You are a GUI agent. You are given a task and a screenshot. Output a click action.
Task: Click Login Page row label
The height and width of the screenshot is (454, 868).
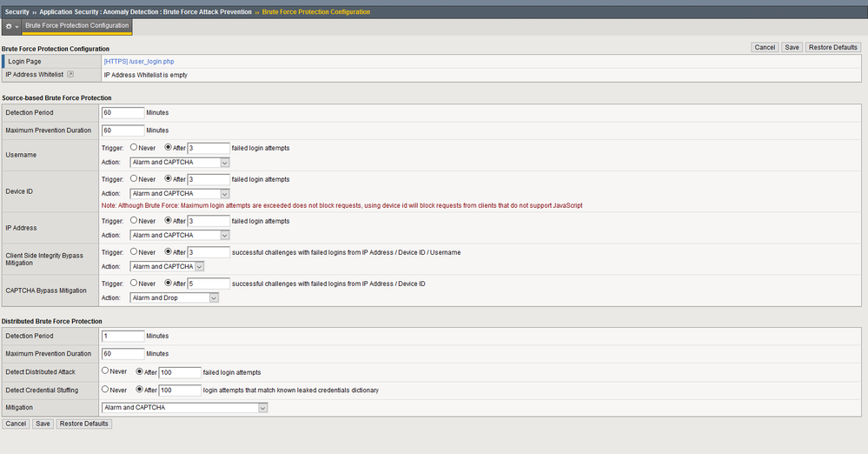point(24,62)
